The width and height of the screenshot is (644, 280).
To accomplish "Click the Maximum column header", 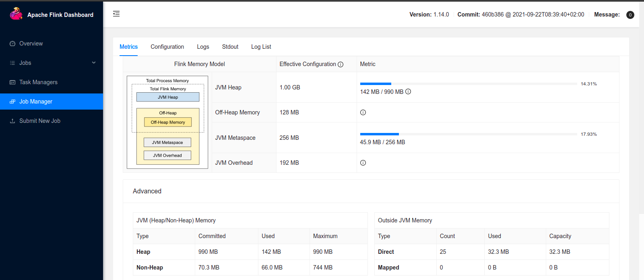I will [x=325, y=236].
